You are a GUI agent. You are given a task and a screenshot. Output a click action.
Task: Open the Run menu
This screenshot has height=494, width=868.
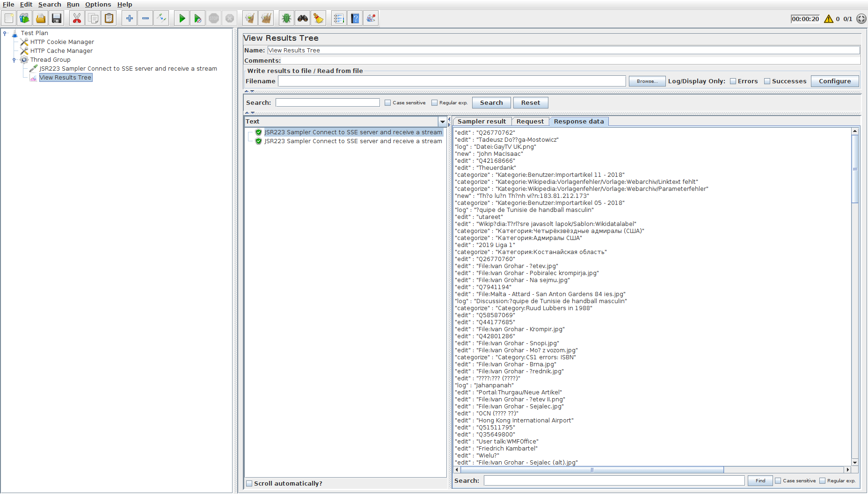point(73,4)
